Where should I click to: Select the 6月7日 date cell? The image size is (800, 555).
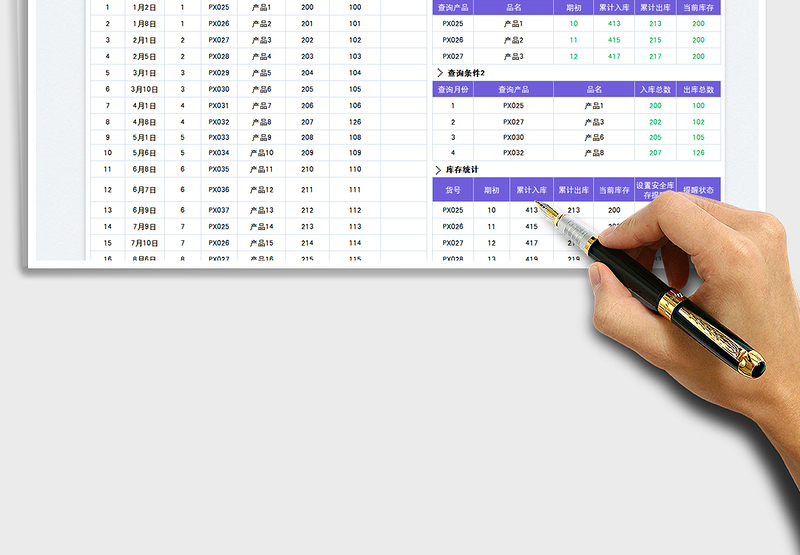[145, 189]
